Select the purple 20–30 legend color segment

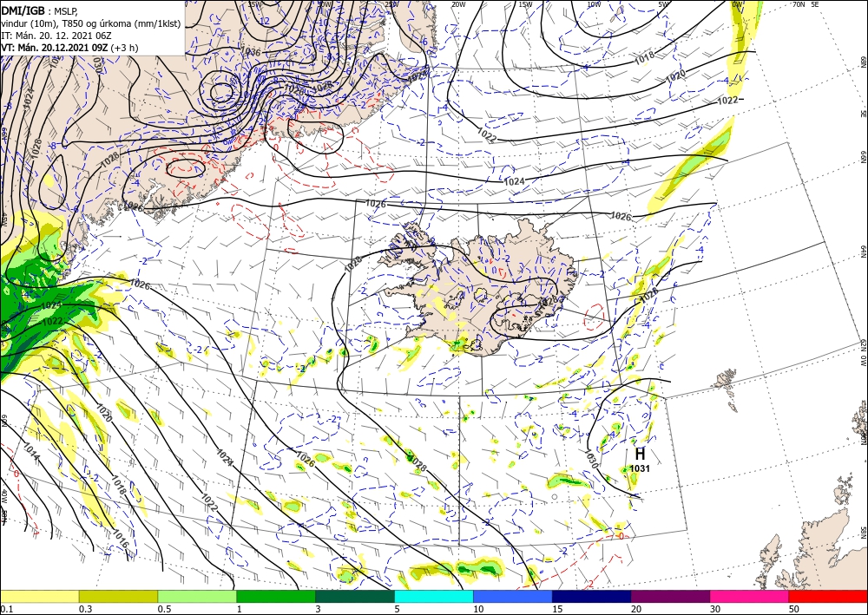pos(670,596)
